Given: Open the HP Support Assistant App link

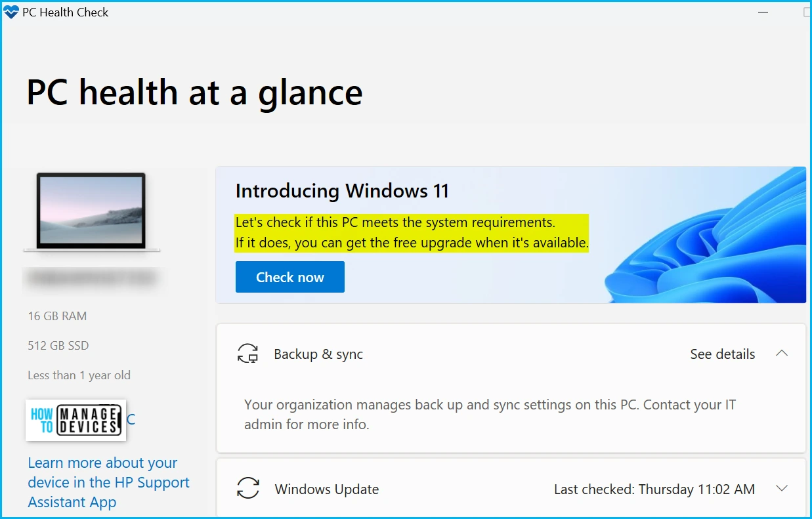Looking at the screenshot, I should pyautogui.click(x=108, y=482).
